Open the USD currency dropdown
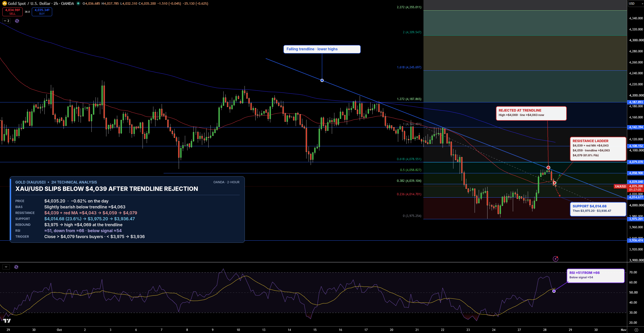 (x=635, y=3)
